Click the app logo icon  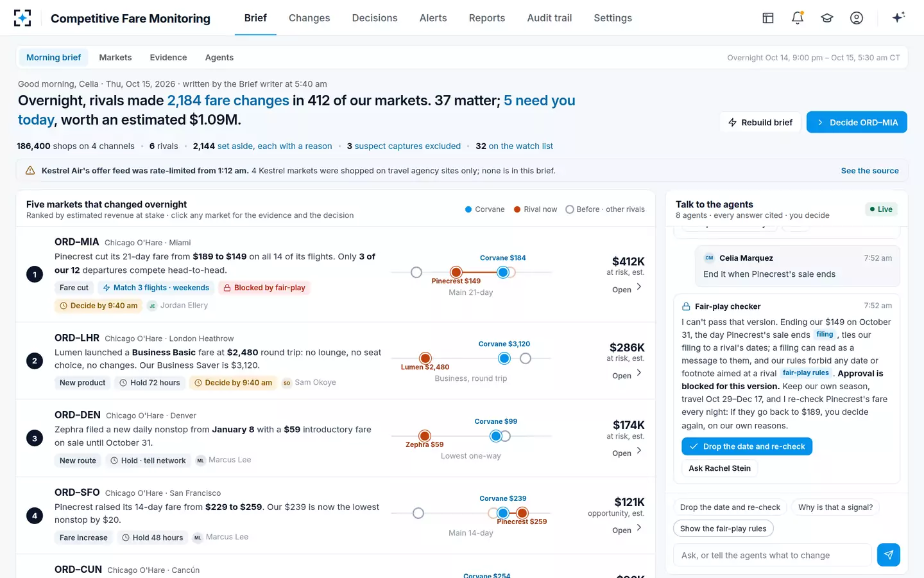pyautogui.click(x=22, y=18)
